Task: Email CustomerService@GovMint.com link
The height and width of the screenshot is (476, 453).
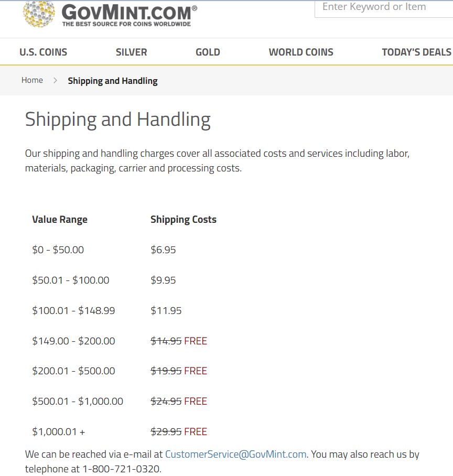Action: click(235, 454)
